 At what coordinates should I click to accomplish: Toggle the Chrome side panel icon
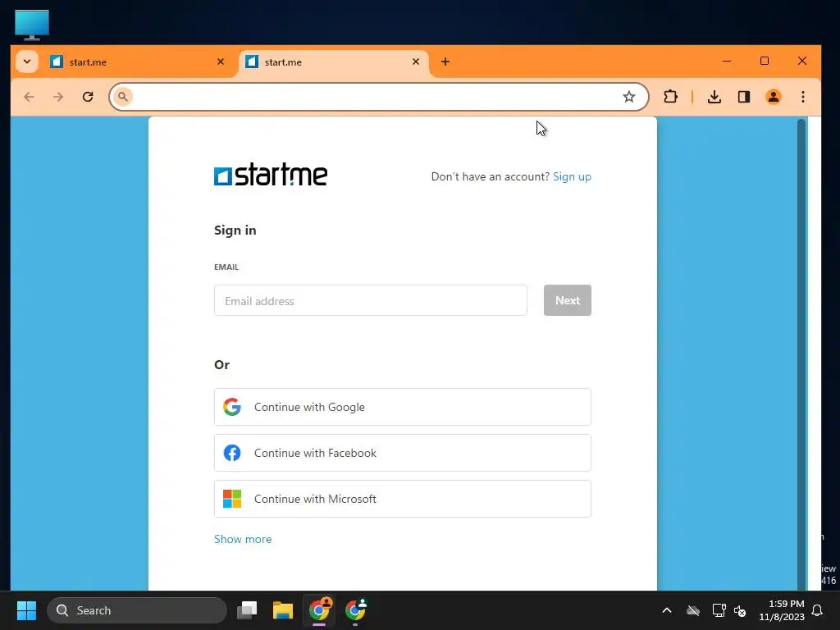pyautogui.click(x=743, y=97)
